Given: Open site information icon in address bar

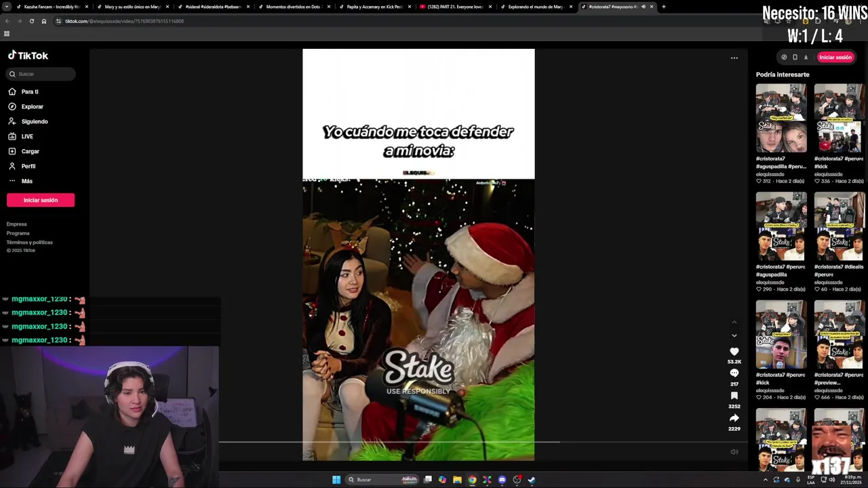Looking at the screenshot, I should (59, 21).
